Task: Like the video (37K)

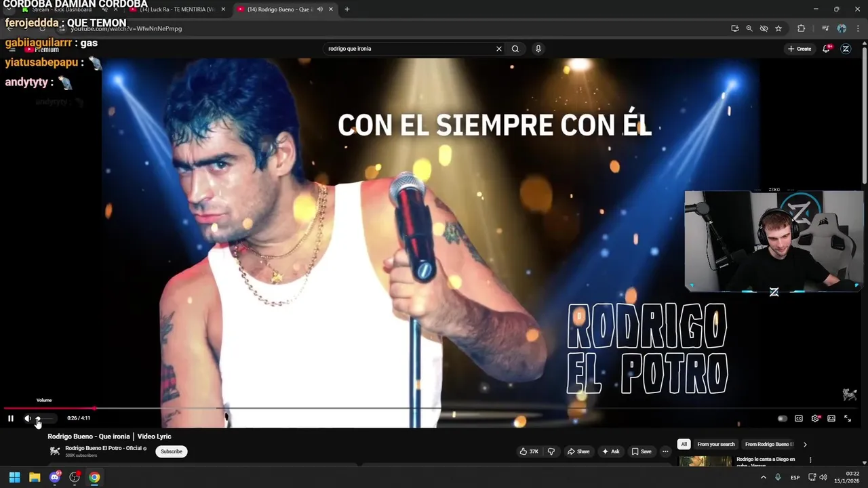Action: (529, 451)
